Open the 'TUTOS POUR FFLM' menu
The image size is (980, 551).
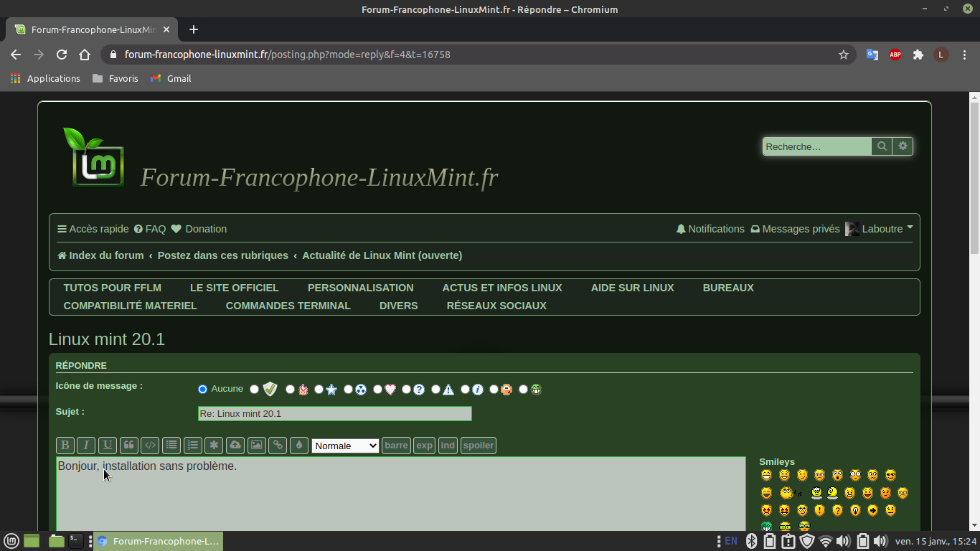[x=113, y=288]
